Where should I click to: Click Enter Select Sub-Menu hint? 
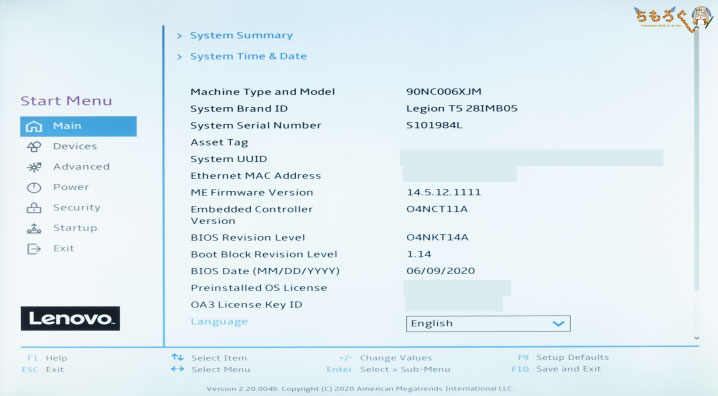388,369
